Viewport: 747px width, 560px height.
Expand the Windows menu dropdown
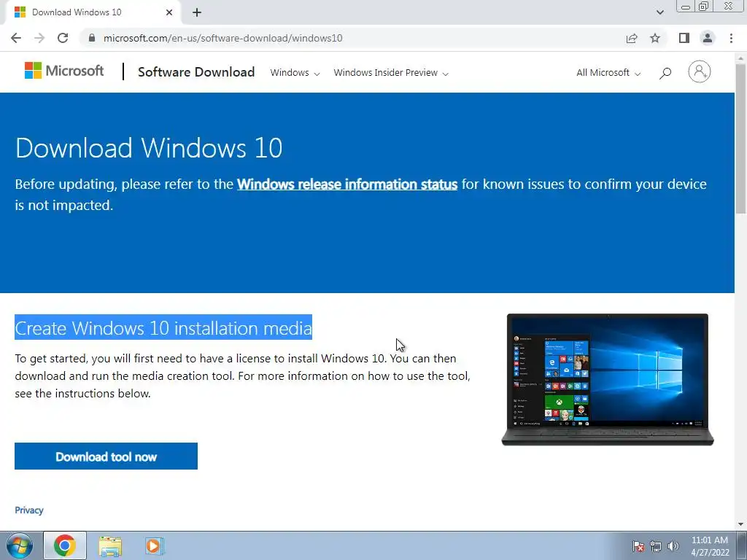click(295, 73)
